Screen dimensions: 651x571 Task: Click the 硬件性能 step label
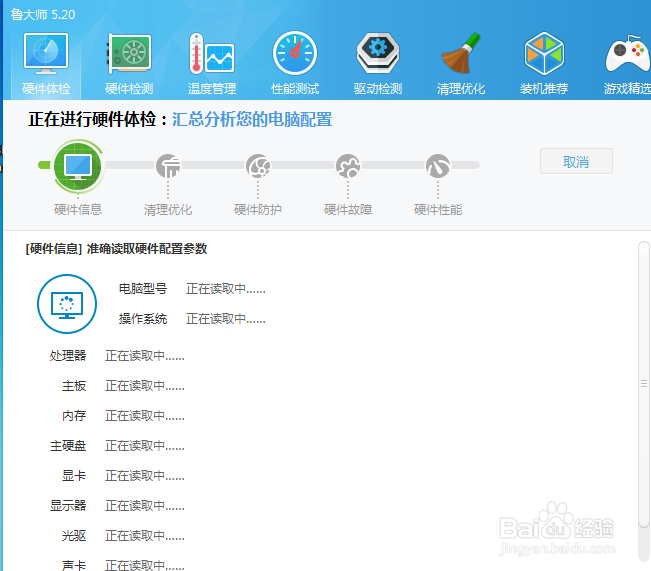[x=438, y=210]
